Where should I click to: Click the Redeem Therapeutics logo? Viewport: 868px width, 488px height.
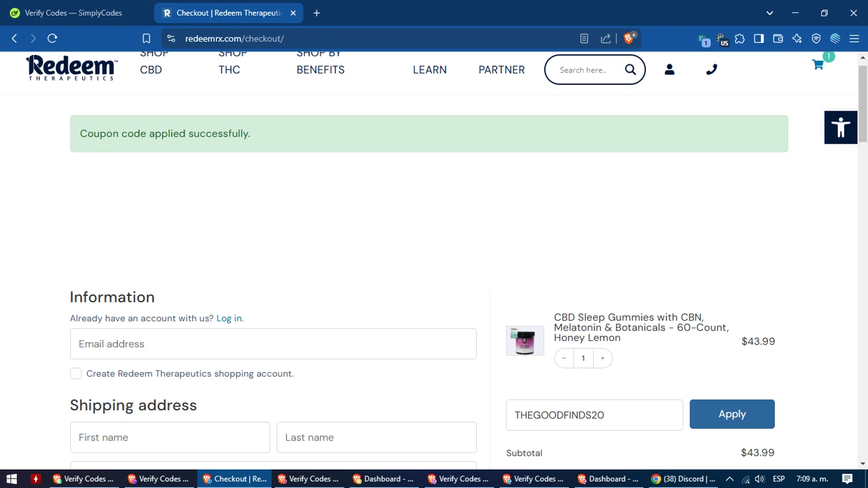pos(71,68)
